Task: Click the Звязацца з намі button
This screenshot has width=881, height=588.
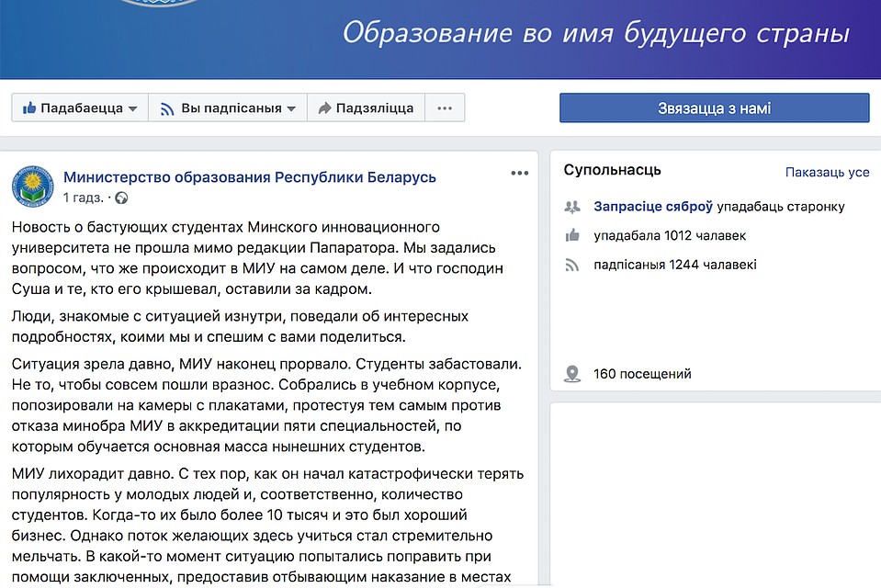Action: coord(714,107)
